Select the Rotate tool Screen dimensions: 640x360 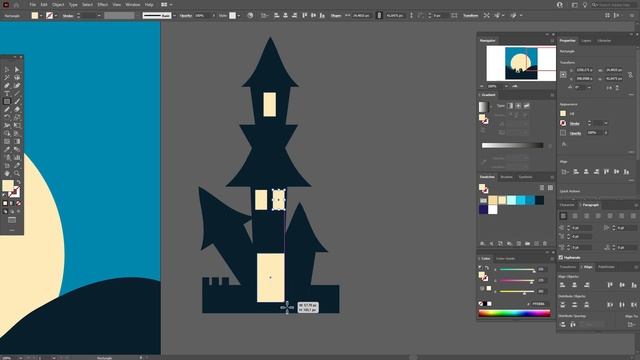point(7,118)
